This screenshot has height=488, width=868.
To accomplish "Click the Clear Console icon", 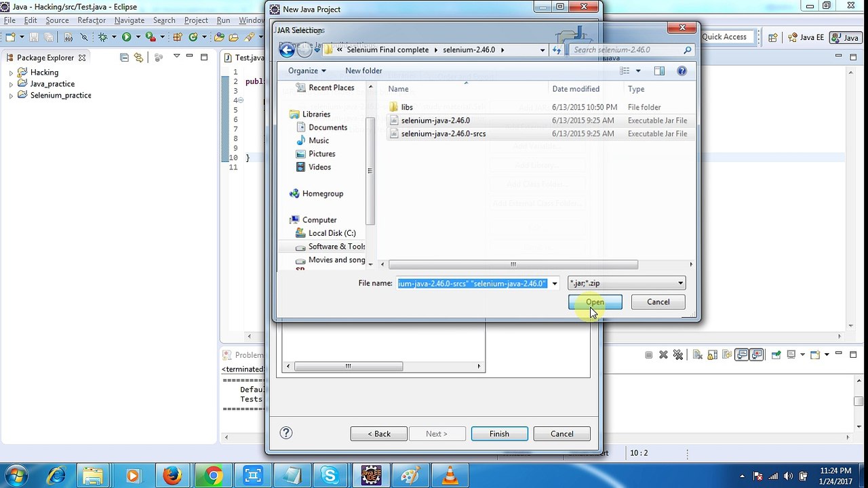I will coord(698,354).
